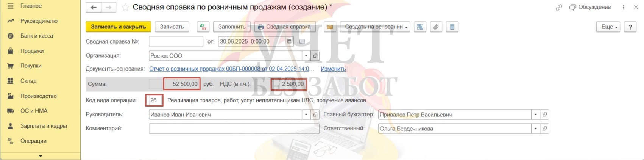Image resolution: width=644 pixels, height=160 pixels.
Task: Show Дт/Кт postings toolbar icon
Action: pos(203,27)
